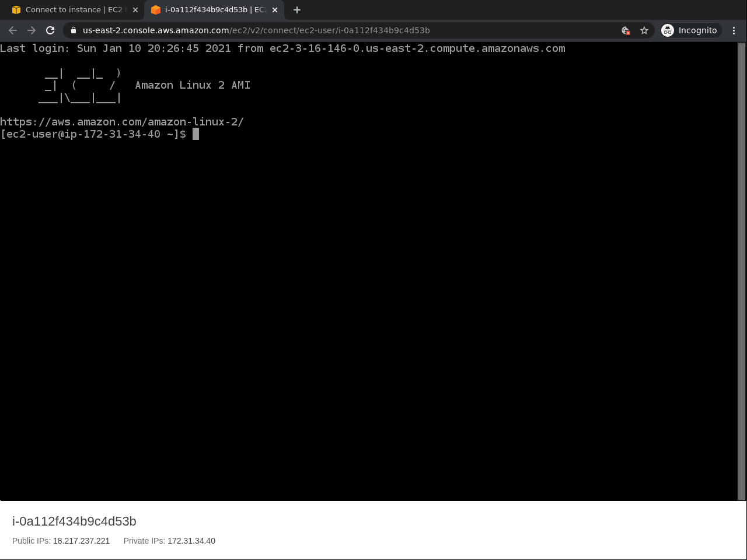Click the private IP 172.31.34.40

click(x=191, y=541)
